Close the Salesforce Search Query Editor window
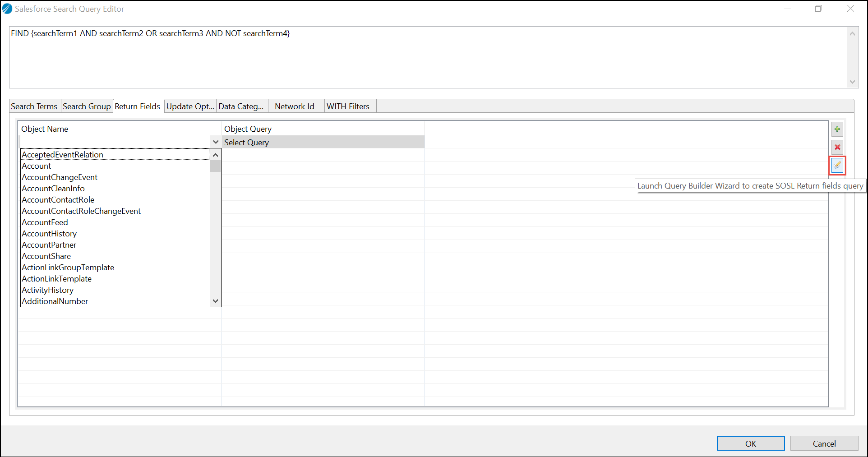This screenshot has width=868, height=457. [850, 9]
